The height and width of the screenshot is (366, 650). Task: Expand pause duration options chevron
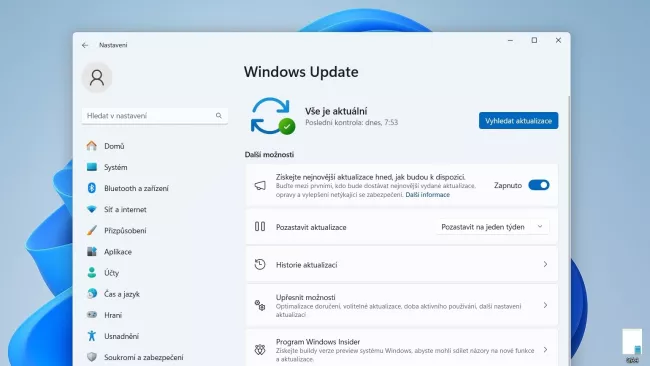(540, 227)
